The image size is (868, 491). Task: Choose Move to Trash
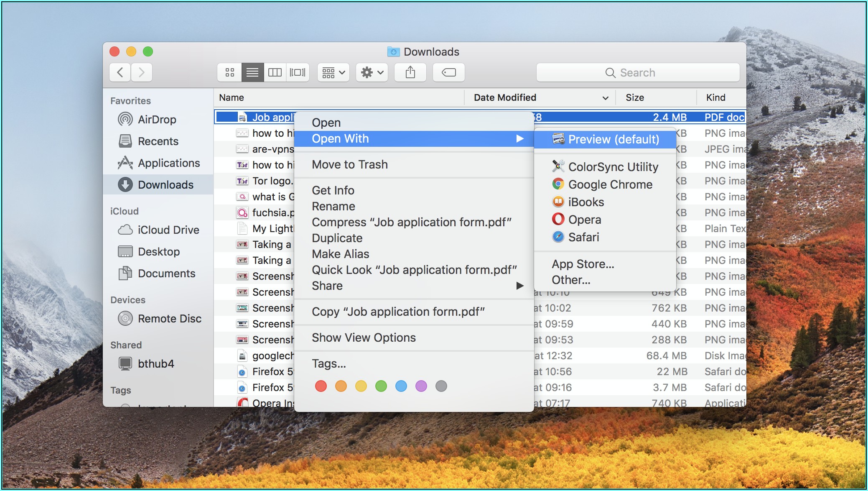pos(349,164)
